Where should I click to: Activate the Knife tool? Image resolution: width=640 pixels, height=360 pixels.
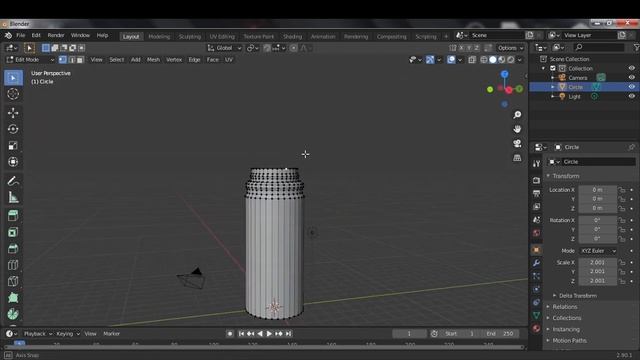pyautogui.click(x=13, y=281)
